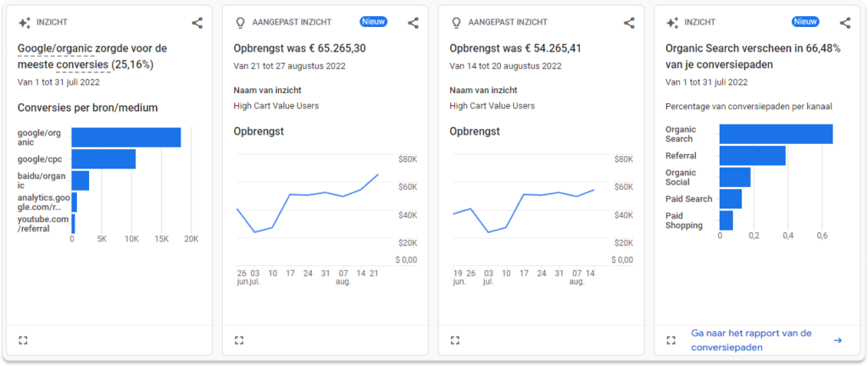Select the google/cpc bar in conversions chart

(x=103, y=159)
